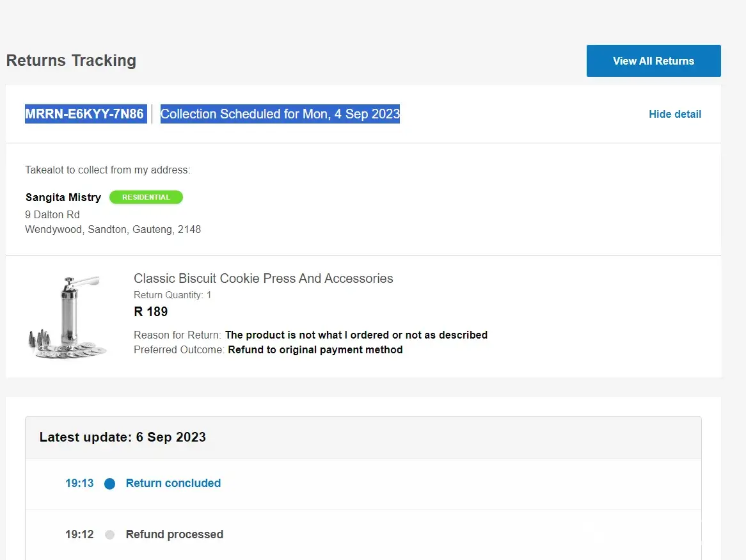Click the 19:13 timestamp
The width and height of the screenshot is (746, 560).
click(x=79, y=483)
